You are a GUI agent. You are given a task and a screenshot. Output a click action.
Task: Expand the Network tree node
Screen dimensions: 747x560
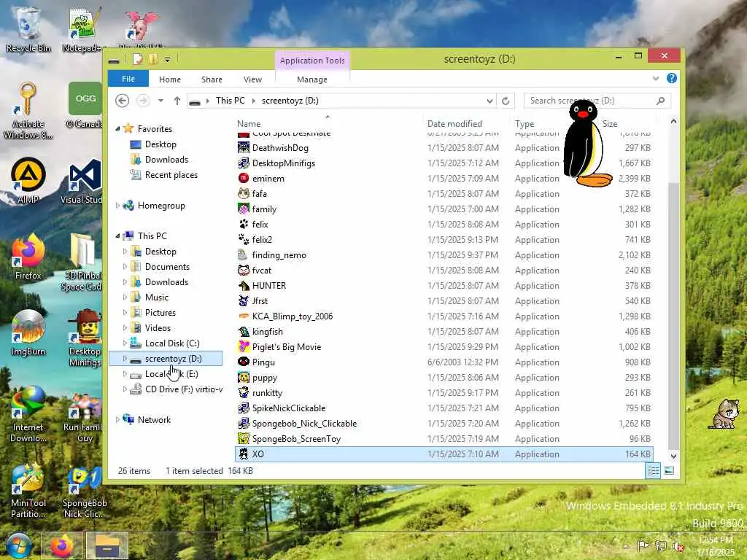click(x=117, y=419)
